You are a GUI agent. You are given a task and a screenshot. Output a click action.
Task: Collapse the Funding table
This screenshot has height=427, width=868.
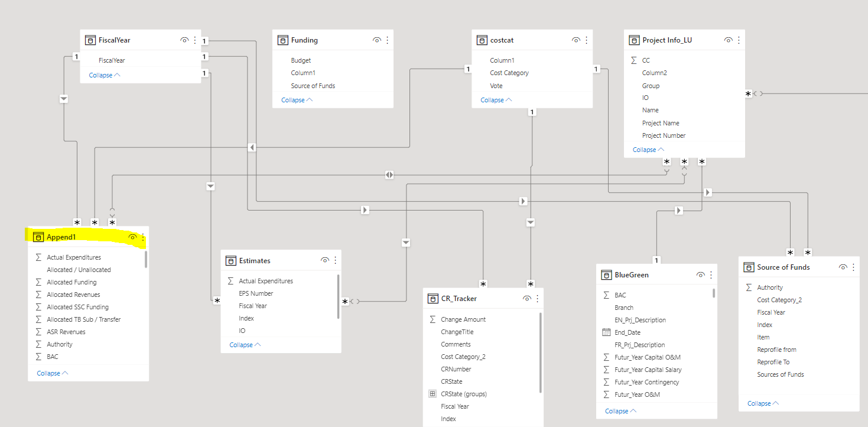coord(297,100)
